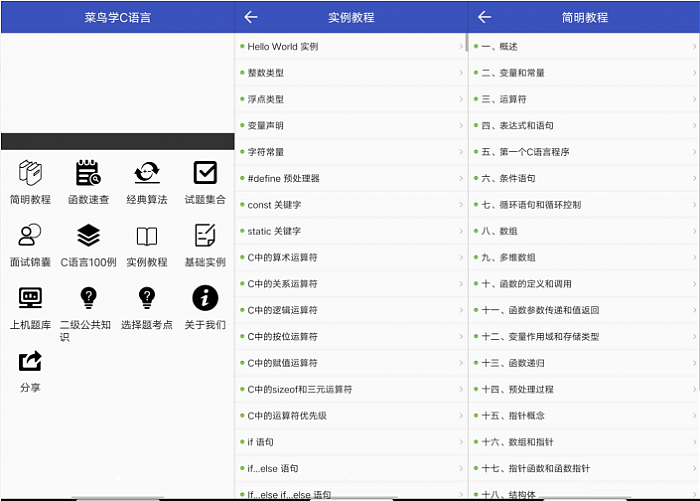Go back from 实例教程 screen
700x501 pixels.
(251, 17)
